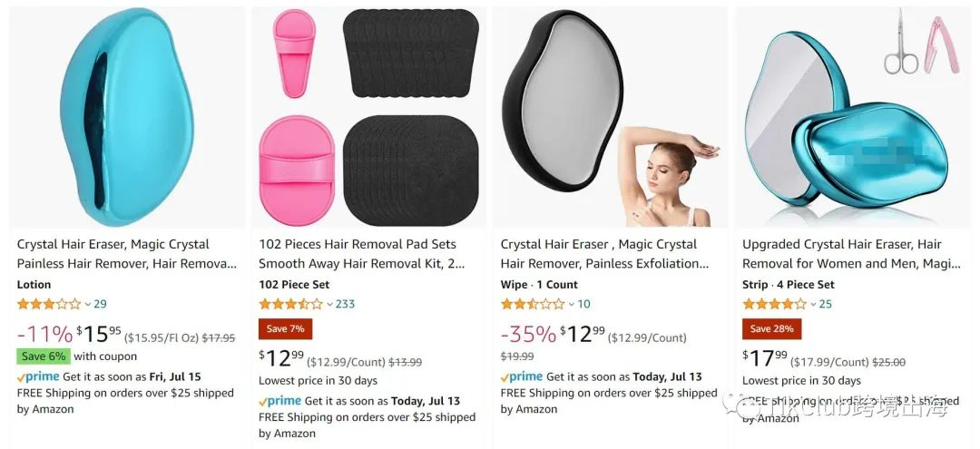Open the pink hair removal pads product image
Image resolution: width=980 pixels, height=449 pixels.
coord(368,117)
